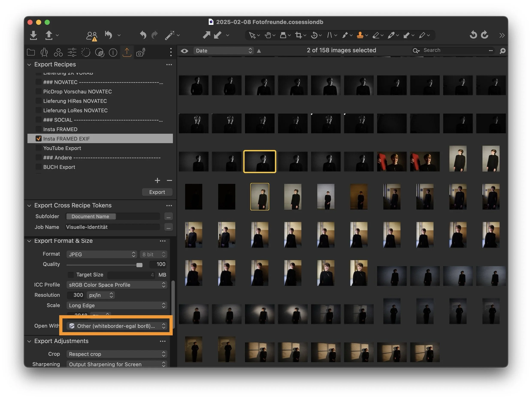Viewport: 532px width, 399px height.
Task: Click the Quality slider handle
Action: pyautogui.click(x=139, y=265)
